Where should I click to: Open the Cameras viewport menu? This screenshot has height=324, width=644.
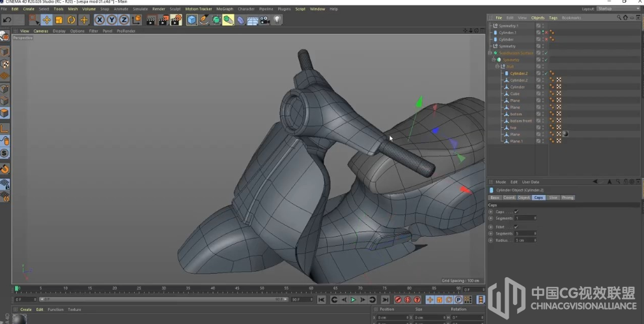pyautogui.click(x=40, y=31)
